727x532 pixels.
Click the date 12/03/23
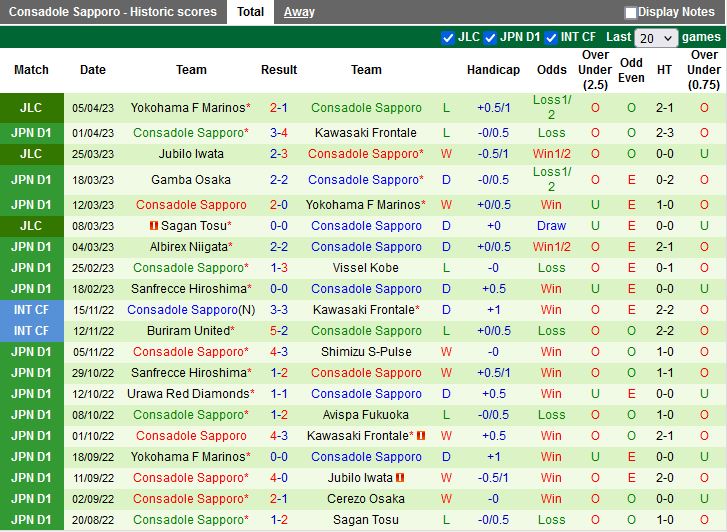point(93,205)
